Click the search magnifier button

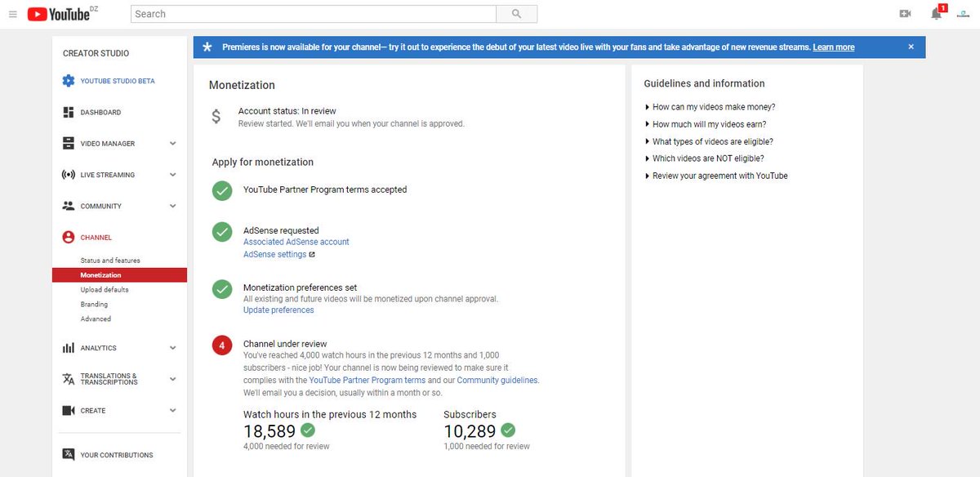coord(516,14)
